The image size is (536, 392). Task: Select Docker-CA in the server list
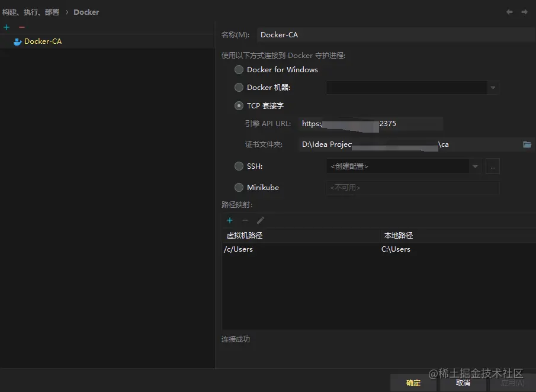pyautogui.click(x=107, y=41)
